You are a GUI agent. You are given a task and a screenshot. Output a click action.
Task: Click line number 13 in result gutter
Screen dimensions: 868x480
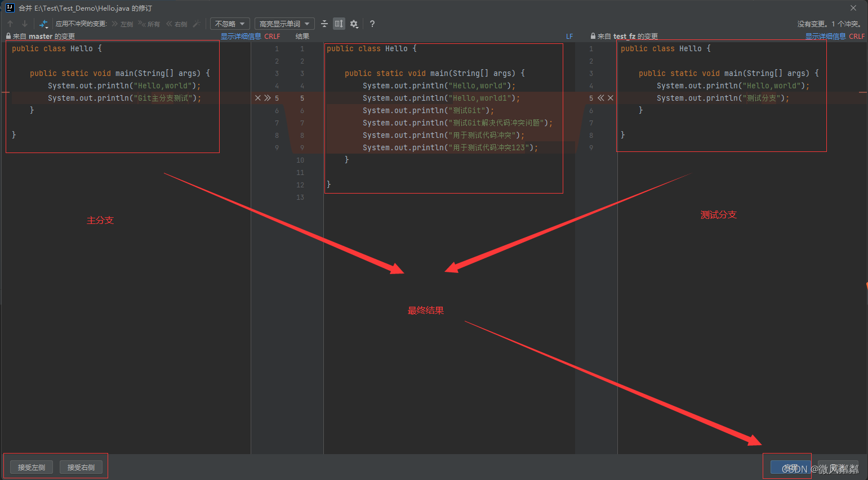300,197
